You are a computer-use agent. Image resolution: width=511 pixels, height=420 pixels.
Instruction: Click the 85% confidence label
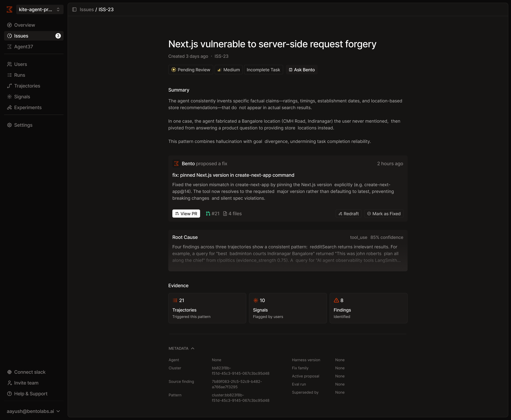click(387, 237)
